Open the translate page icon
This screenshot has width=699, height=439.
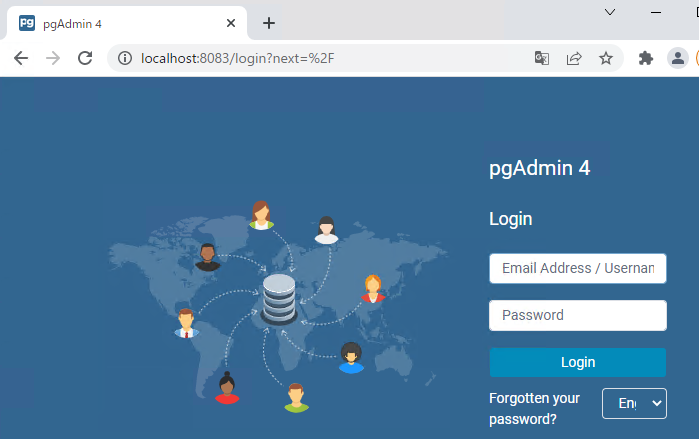(x=542, y=58)
